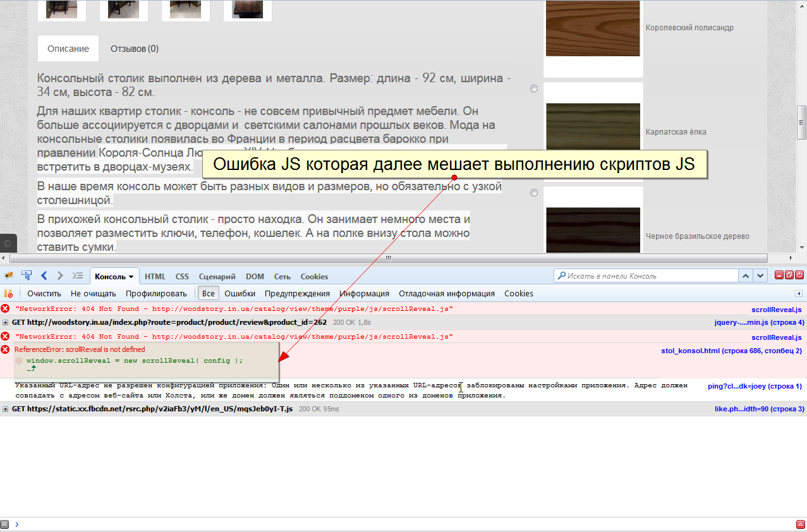Open ping?cl...dk=joey (строка 1) link
The width and height of the screenshot is (807, 532).
pos(755,385)
